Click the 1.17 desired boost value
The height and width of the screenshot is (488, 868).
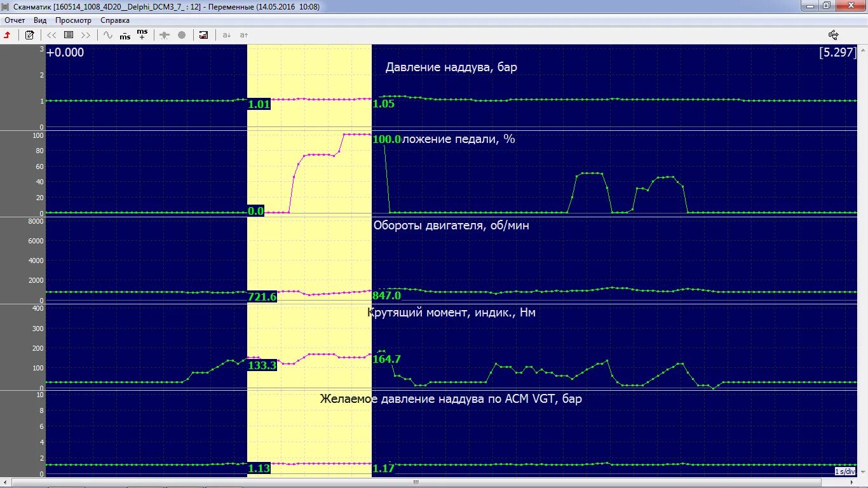(384, 469)
